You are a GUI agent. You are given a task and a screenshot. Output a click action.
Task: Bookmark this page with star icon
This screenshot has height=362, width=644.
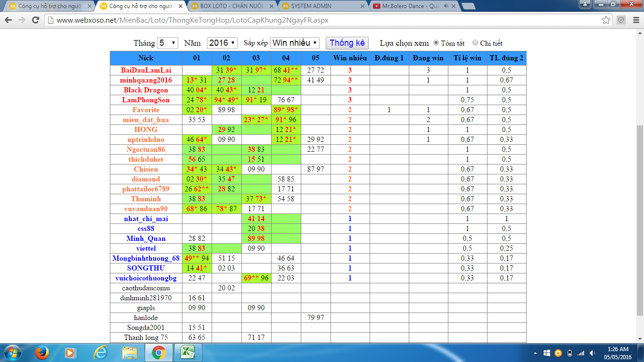coord(606,20)
